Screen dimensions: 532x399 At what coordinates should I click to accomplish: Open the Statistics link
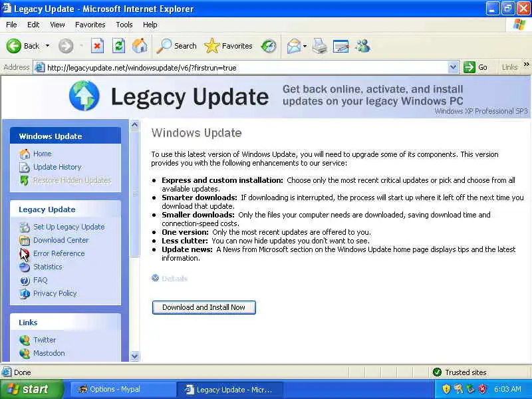tap(48, 267)
